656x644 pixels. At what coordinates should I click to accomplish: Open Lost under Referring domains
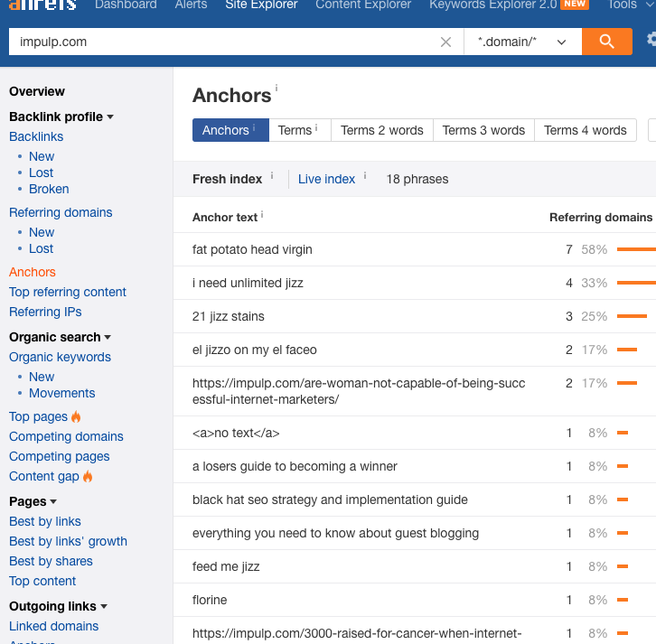tap(41, 248)
